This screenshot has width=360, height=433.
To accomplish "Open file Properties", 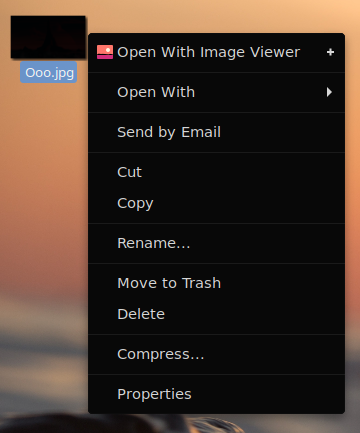I will coord(216,394).
